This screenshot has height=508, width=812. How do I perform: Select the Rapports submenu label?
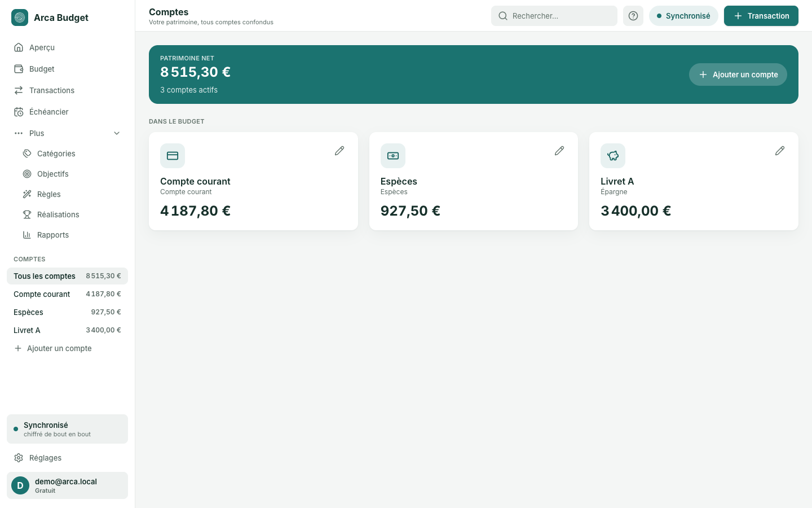tap(53, 235)
